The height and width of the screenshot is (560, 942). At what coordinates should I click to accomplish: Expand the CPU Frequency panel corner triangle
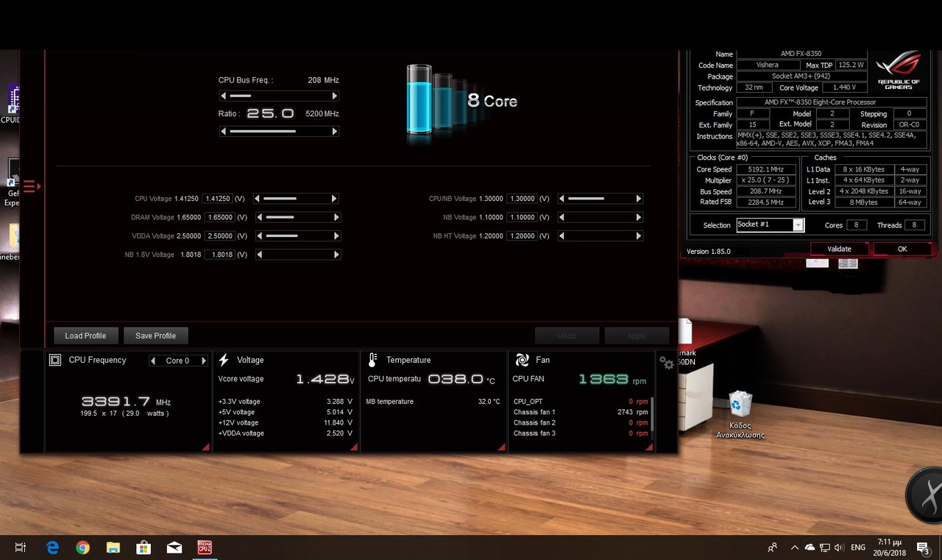point(205,447)
